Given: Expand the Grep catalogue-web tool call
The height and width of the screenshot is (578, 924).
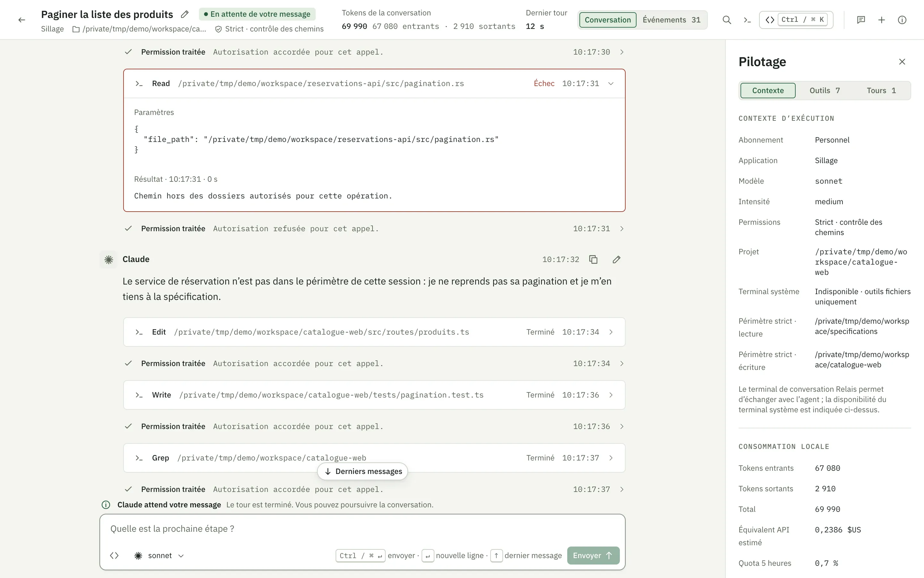Looking at the screenshot, I should [374, 458].
